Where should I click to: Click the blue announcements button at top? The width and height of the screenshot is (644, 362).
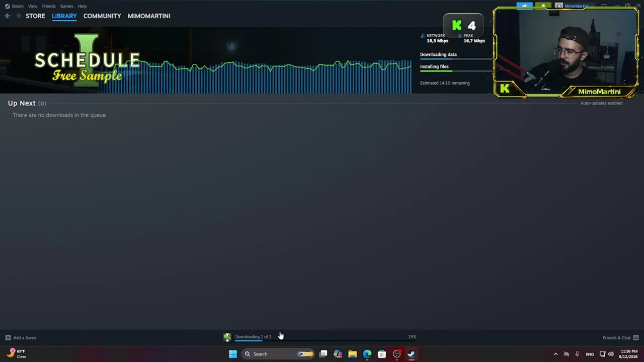[524, 6]
